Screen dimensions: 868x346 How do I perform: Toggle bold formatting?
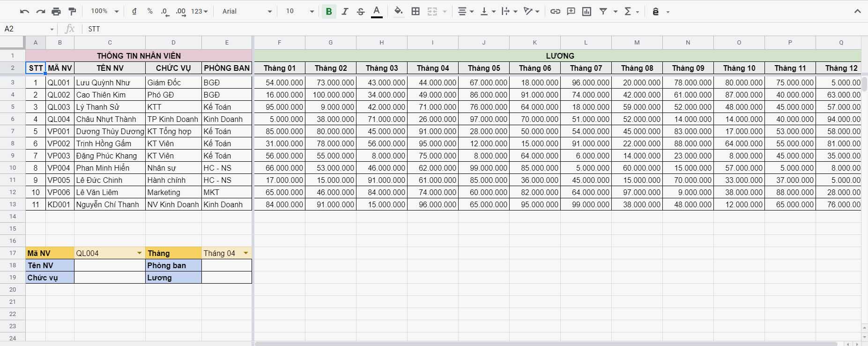click(x=329, y=11)
